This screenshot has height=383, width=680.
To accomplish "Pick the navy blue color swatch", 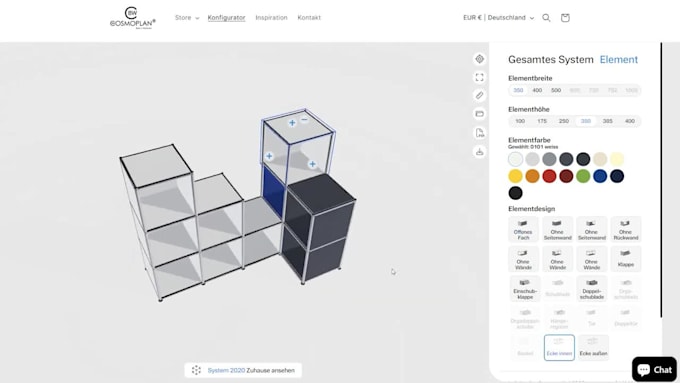I will (x=617, y=176).
